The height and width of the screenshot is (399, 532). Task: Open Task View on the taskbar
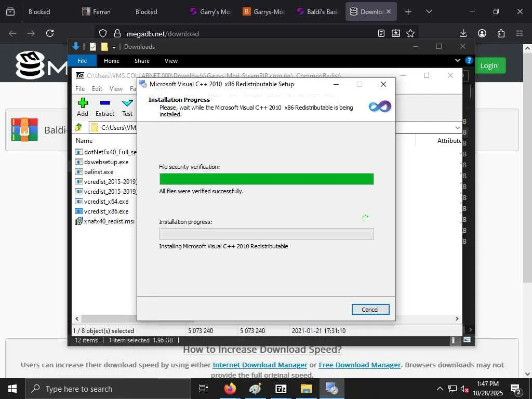204,389
